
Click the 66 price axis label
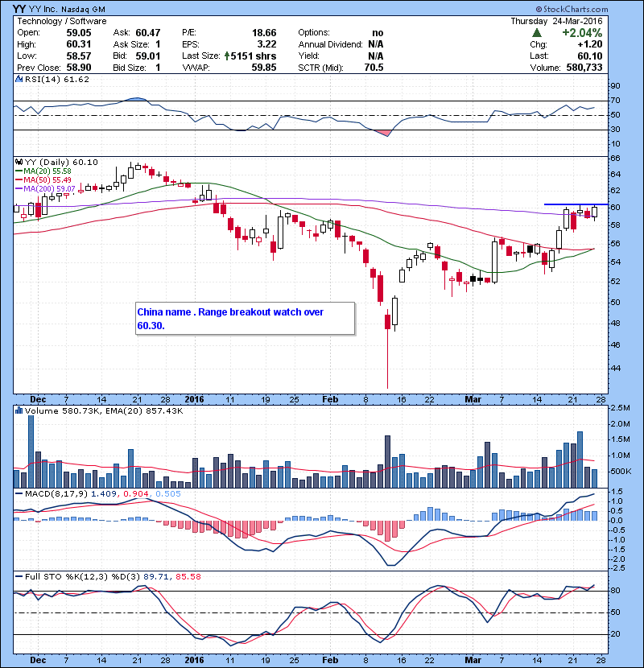(x=616, y=158)
